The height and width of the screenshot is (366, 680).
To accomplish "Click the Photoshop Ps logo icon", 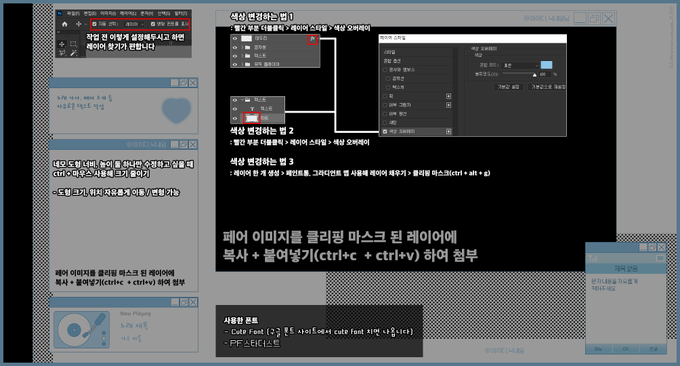I will tap(60, 13).
